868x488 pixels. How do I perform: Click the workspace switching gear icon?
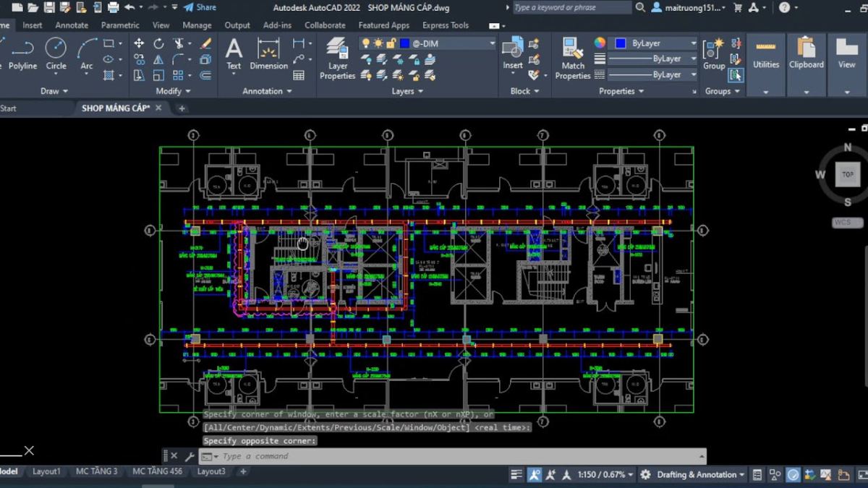(x=647, y=474)
